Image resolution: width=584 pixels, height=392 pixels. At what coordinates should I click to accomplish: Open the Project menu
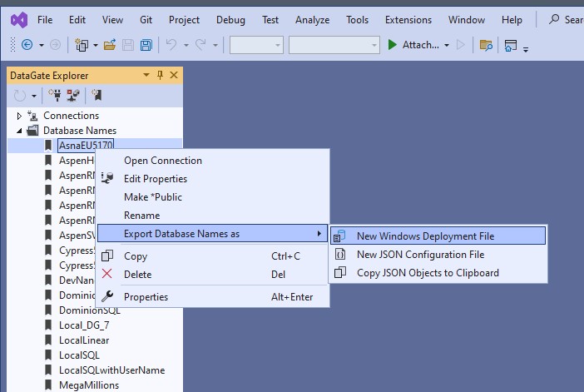[184, 20]
